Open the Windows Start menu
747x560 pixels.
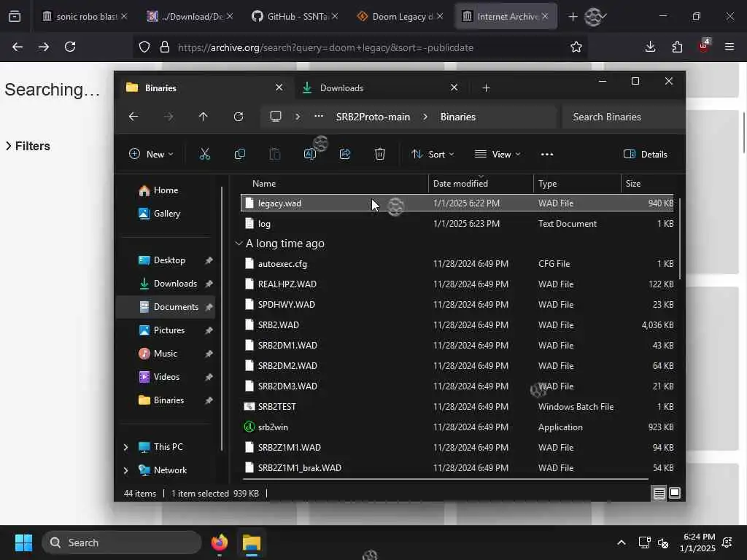23,542
